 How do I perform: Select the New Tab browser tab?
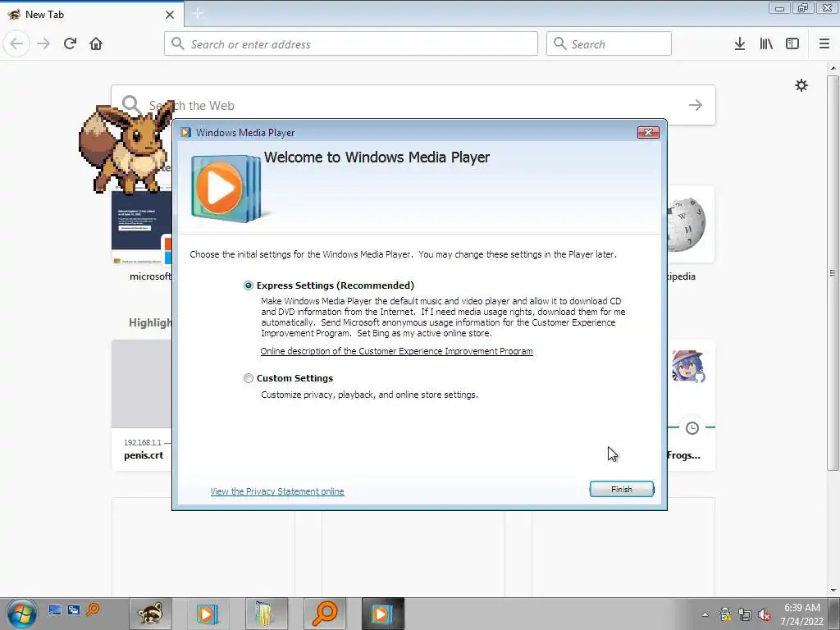pyautogui.click(x=91, y=15)
